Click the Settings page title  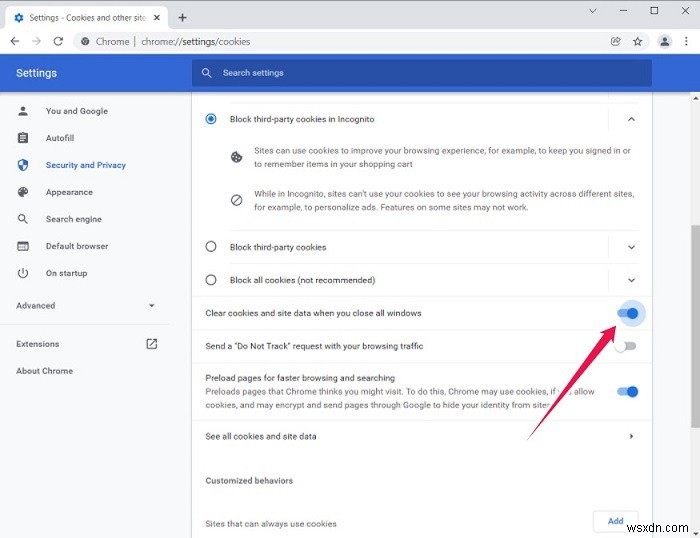[x=37, y=73]
